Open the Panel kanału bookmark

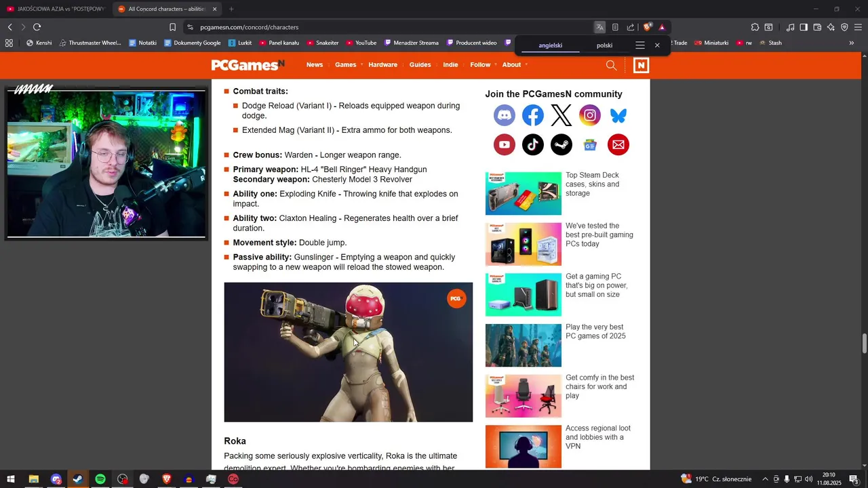click(x=279, y=43)
